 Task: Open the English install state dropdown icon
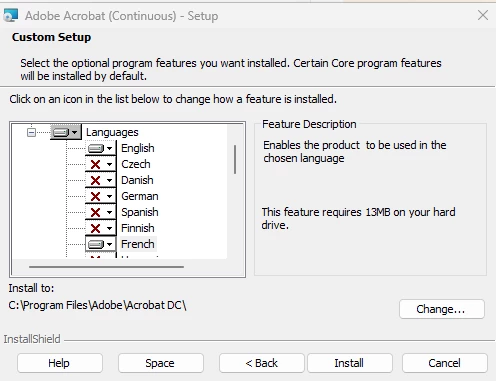coord(100,148)
